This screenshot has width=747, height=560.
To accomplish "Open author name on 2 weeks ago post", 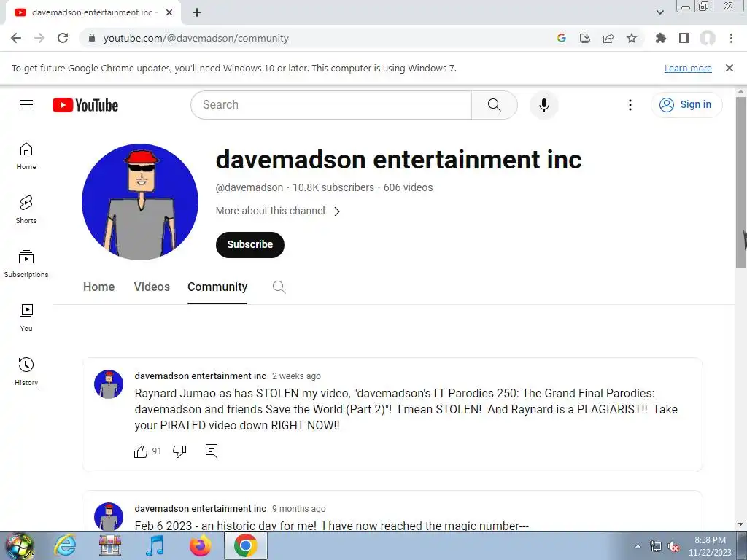I will click(201, 376).
